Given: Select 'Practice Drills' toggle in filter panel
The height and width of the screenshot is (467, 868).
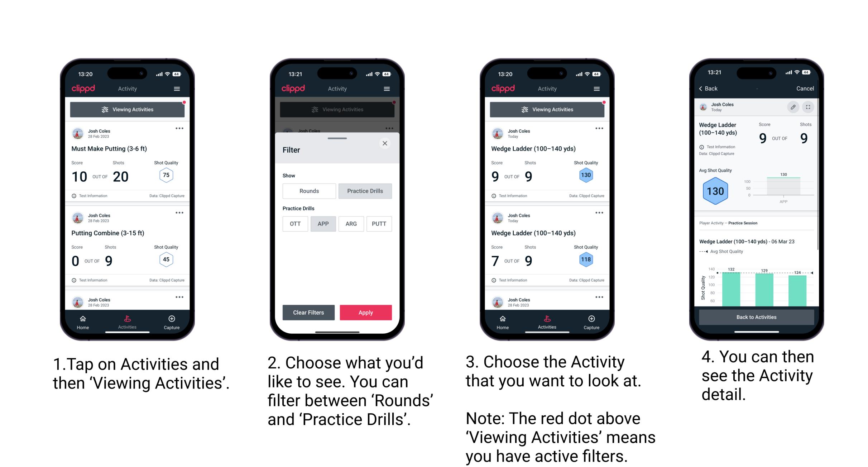Looking at the screenshot, I should pos(365,191).
